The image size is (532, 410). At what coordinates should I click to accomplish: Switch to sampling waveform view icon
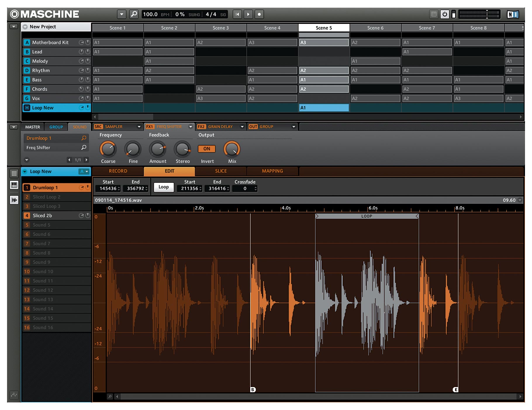tap(14, 200)
